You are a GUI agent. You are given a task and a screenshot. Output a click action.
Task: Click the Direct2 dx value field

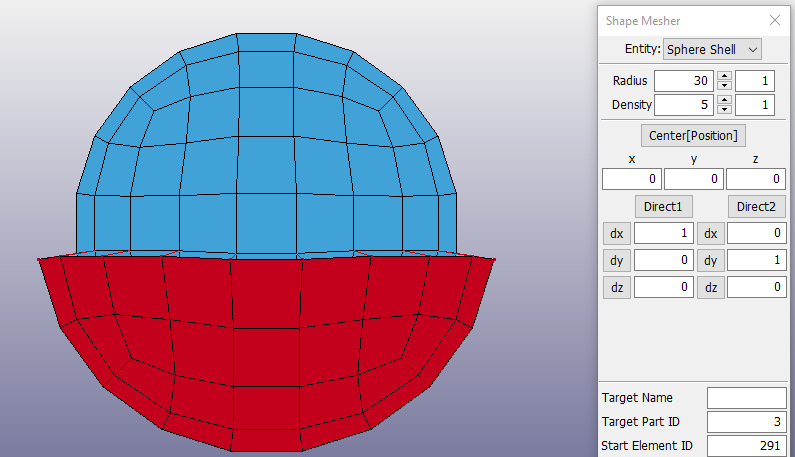pos(756,233)
